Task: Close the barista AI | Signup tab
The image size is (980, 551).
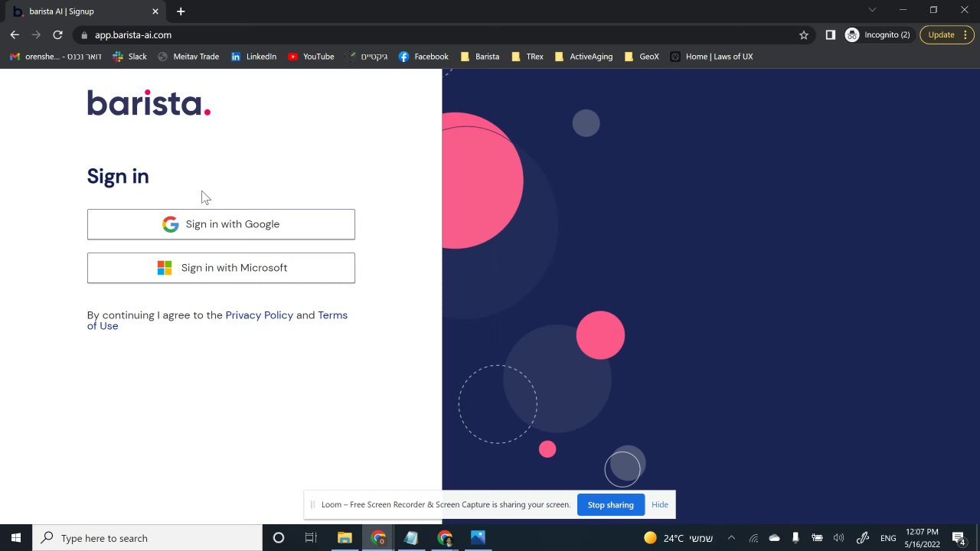Action: (x=155, y=11)
